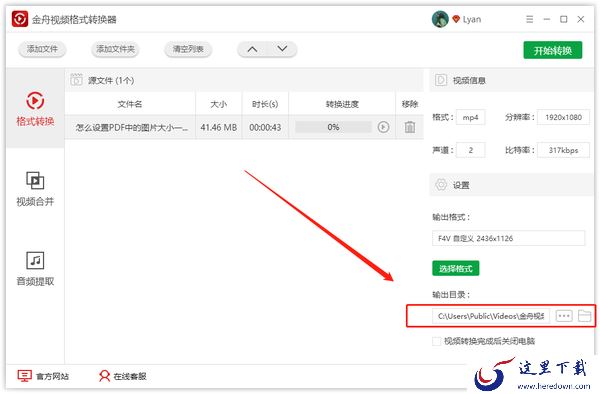The image size is (600, 394).
Task: Start conversion with 开始转换 button
Action: click(553, 50)
